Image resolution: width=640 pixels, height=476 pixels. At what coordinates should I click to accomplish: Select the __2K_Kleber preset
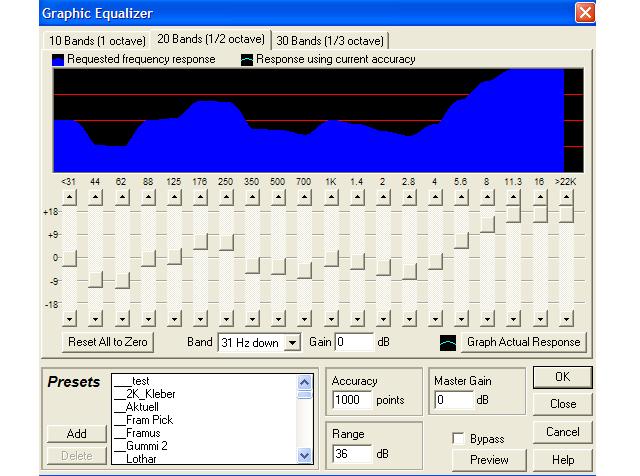coord(144,394)
